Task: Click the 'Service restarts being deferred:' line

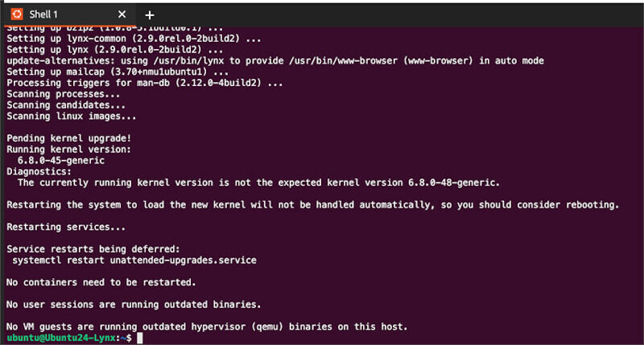Action: pyautogui.click(x=93, y=249)
